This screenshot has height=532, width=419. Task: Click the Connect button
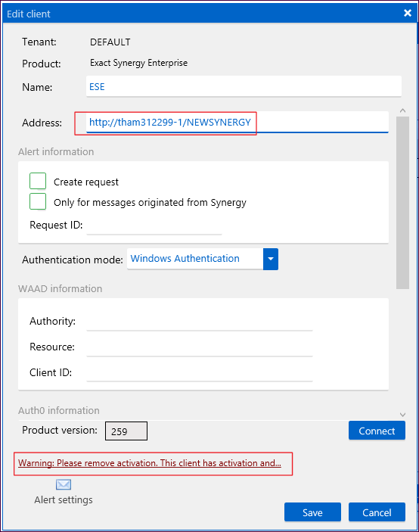tap(377, 431)
